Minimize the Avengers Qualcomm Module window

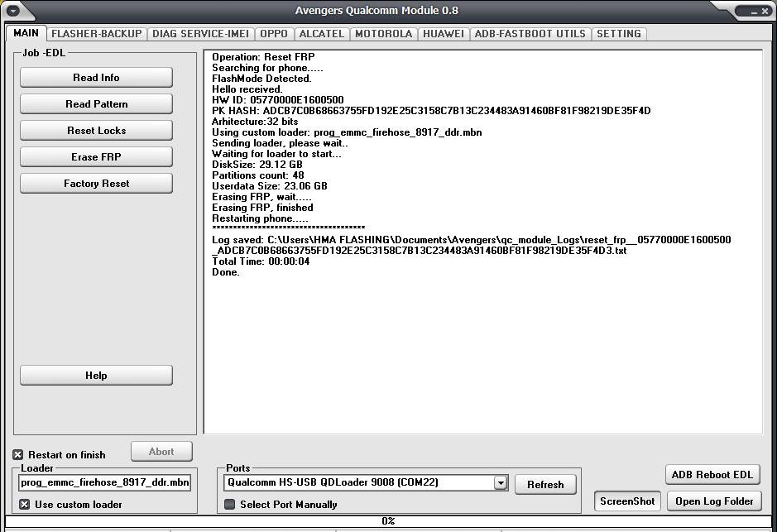754,12
